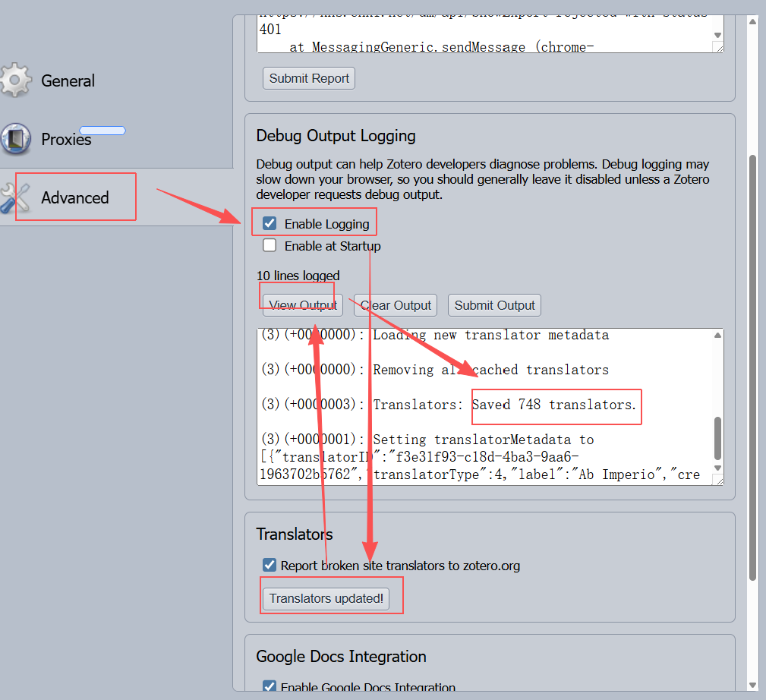Click 'Saved 748 translators.' log text

click(554, 405)
